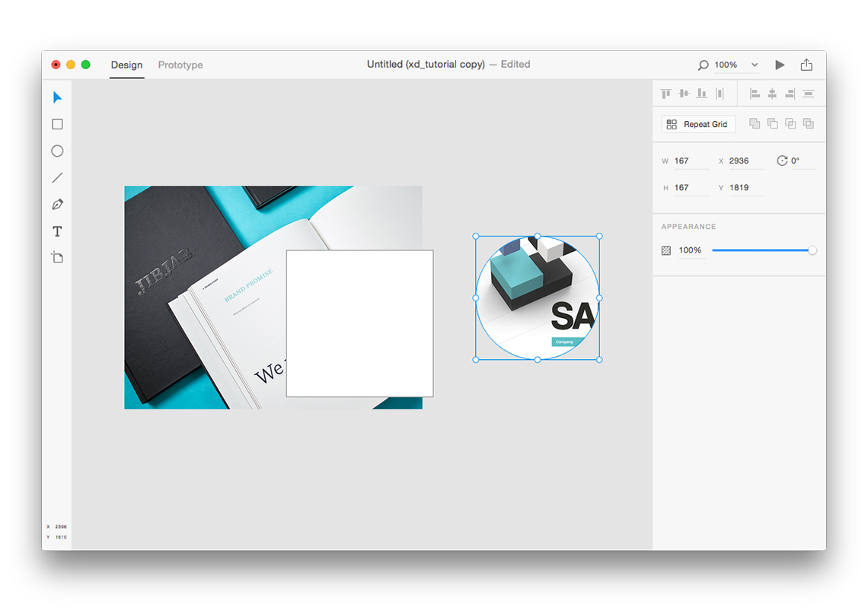Viewport: 868px width, 614px height.
Task: Click the Subtract boolean operation icon
Action: point(772,123)
